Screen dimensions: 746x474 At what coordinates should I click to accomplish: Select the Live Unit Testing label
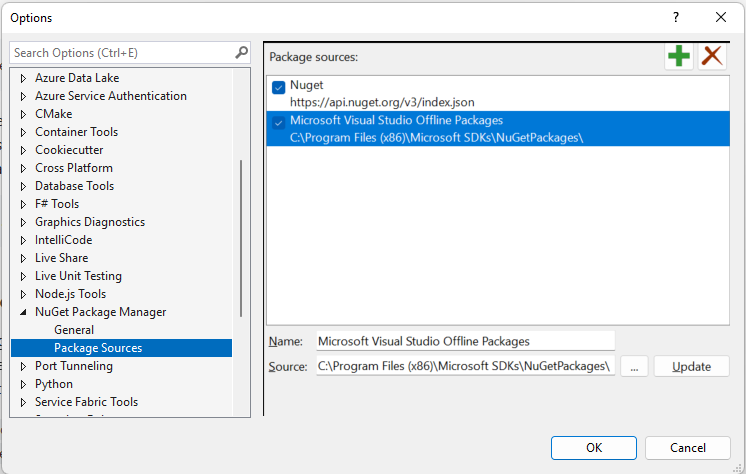click(78, 276)
